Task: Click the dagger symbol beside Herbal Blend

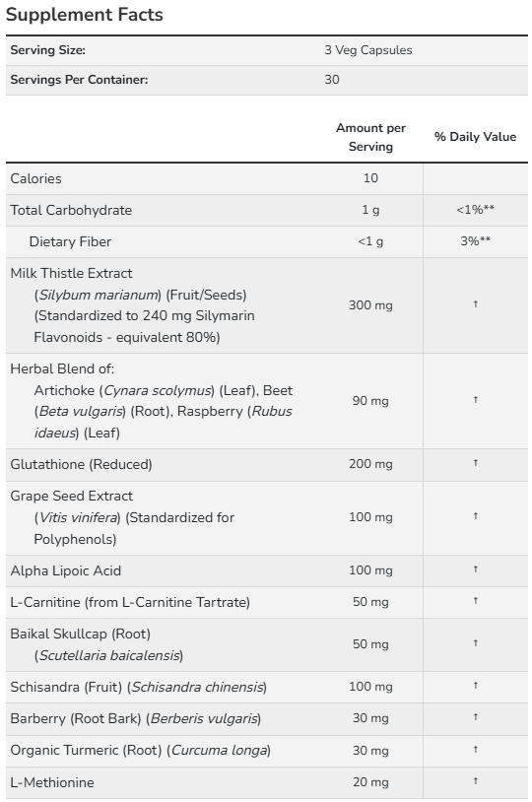Action: point(475,399)
